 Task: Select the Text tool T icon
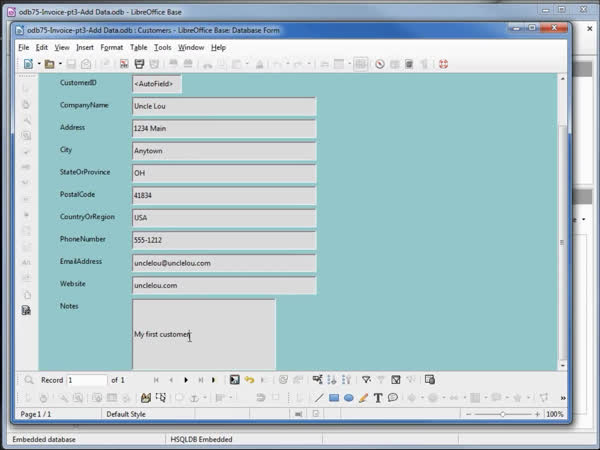(378, 398)
